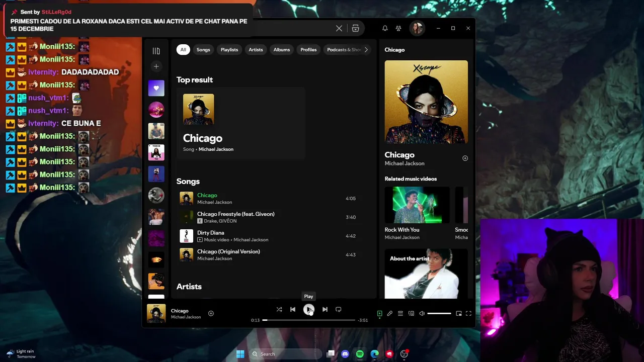Select the Albums filter chip
The height and width of the screenshot is (362, 644).
click(x=282, y=49)
